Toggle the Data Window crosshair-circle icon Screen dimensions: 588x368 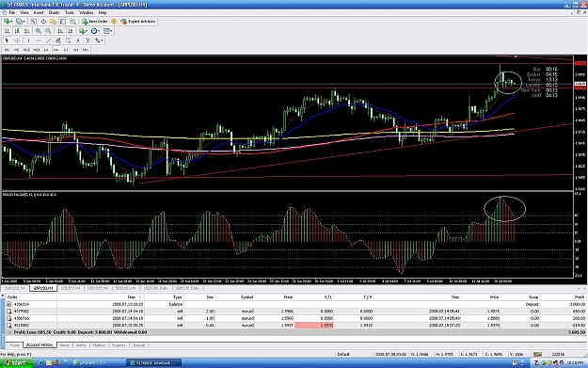pyautogui.click(x=43, y=22)
